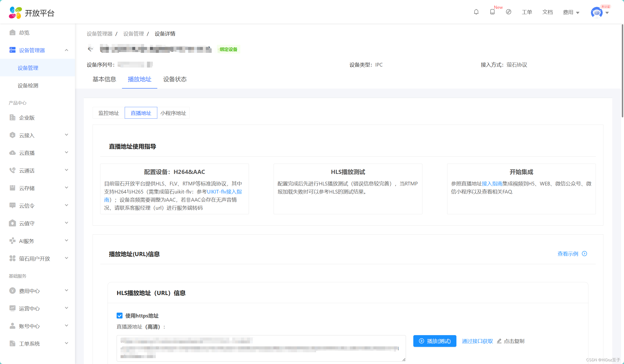Select the 监控地址 address option
The height and width of the screenshot is (364, 624).
109,113
